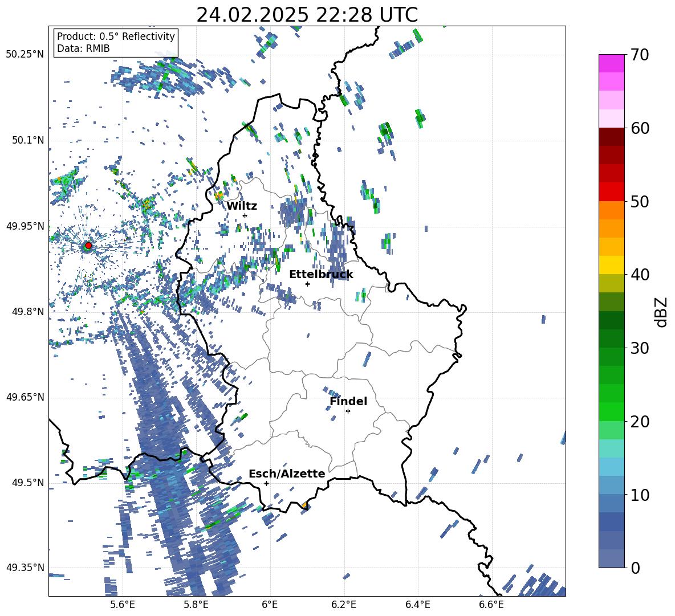Click the 6°E longitude label

point(270,605)
